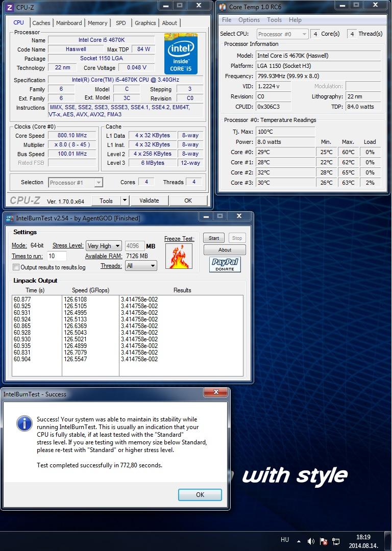Click the Validate button in CPU-Z

tap(149, 201)
